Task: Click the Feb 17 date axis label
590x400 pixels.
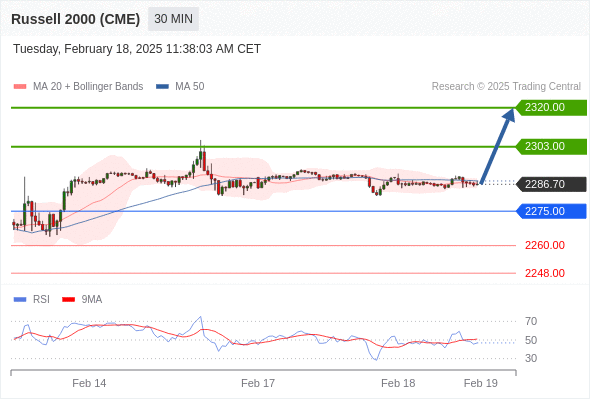Action: [x=258, y=383]
